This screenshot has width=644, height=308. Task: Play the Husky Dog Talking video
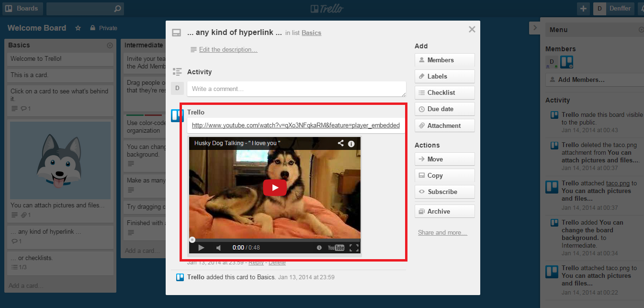click(275, 187)
